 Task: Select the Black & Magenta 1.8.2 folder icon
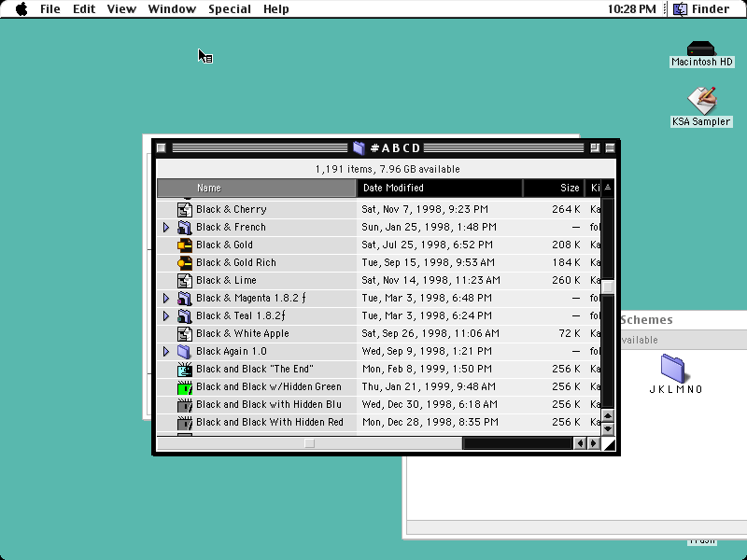pos(184,298)
